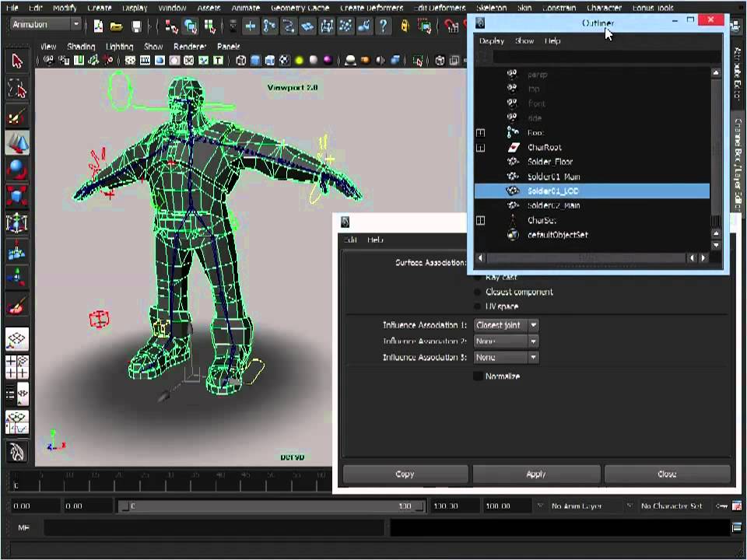The width and height of the screenshot is (747, 560).
Task: Open Influence Association 2 dropdown
Action: (x=507, y=341)
